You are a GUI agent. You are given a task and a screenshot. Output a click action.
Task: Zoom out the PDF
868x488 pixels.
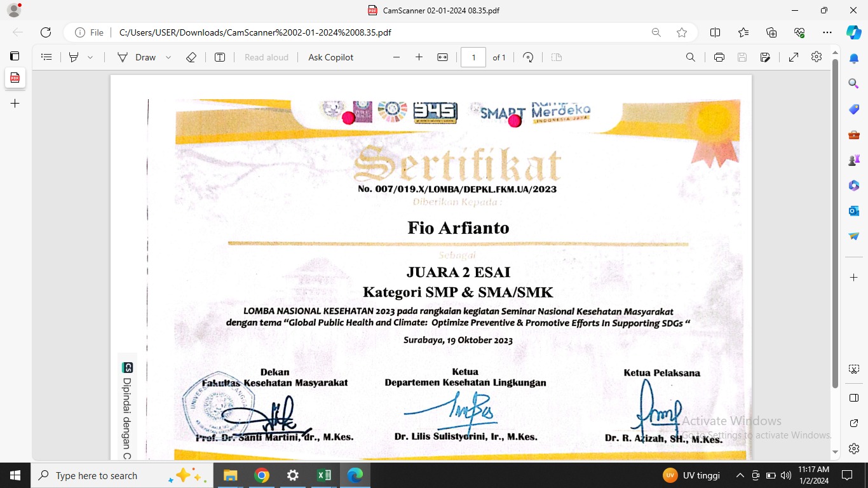point(397,57)
